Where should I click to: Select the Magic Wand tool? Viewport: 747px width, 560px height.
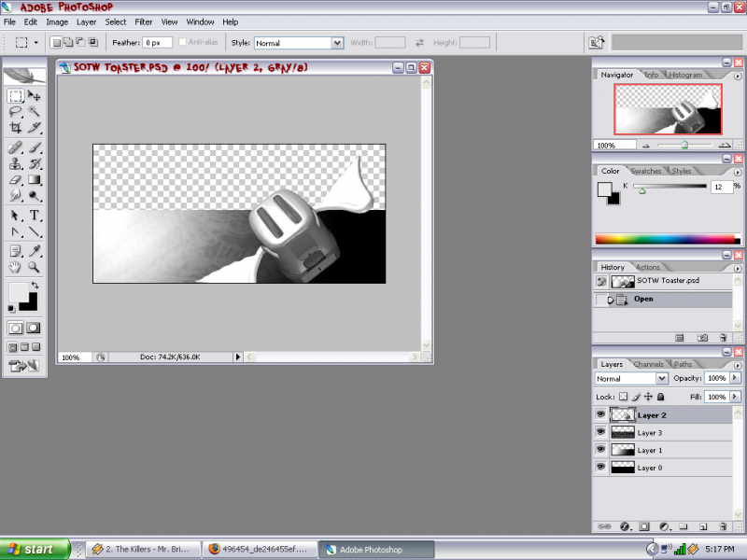35,111
